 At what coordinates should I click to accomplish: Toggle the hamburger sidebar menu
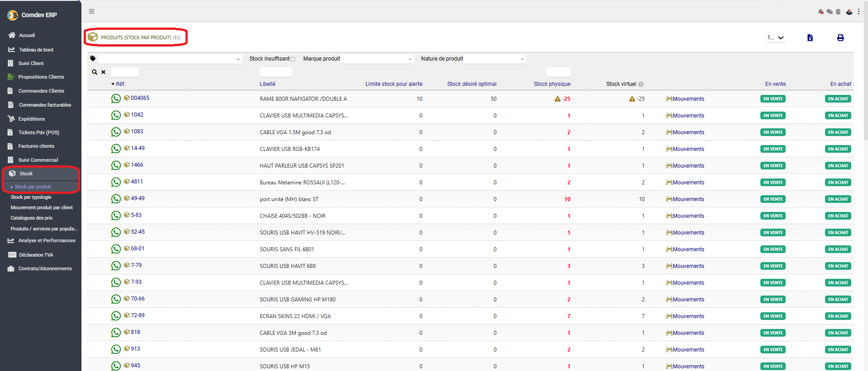coord(91,11)
